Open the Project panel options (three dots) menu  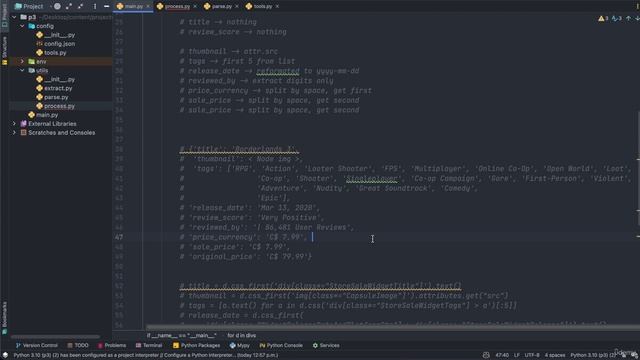95,6
